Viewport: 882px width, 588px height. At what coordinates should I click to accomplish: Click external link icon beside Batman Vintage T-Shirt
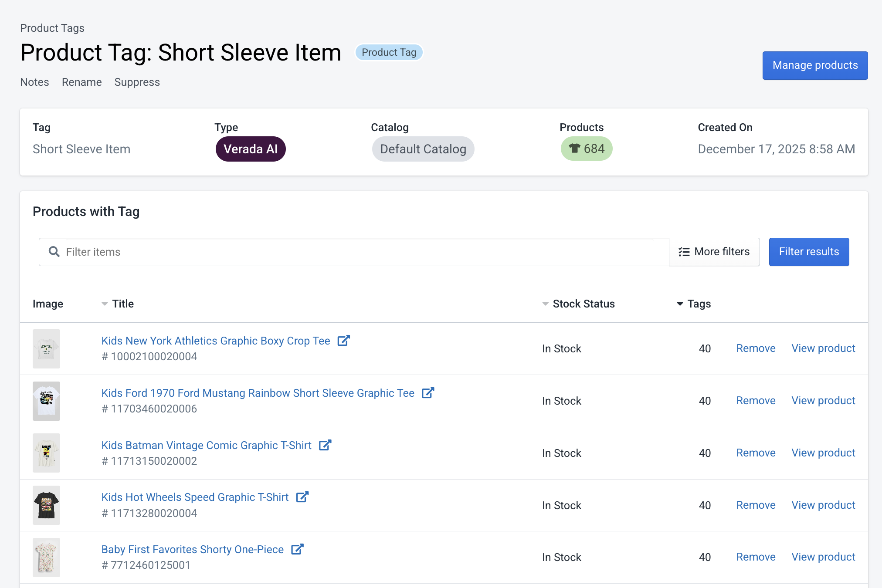(325, 445)
